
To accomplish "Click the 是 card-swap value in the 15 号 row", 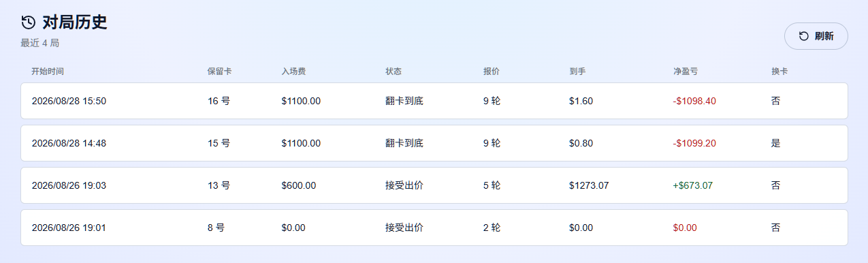I will point(776,143).
